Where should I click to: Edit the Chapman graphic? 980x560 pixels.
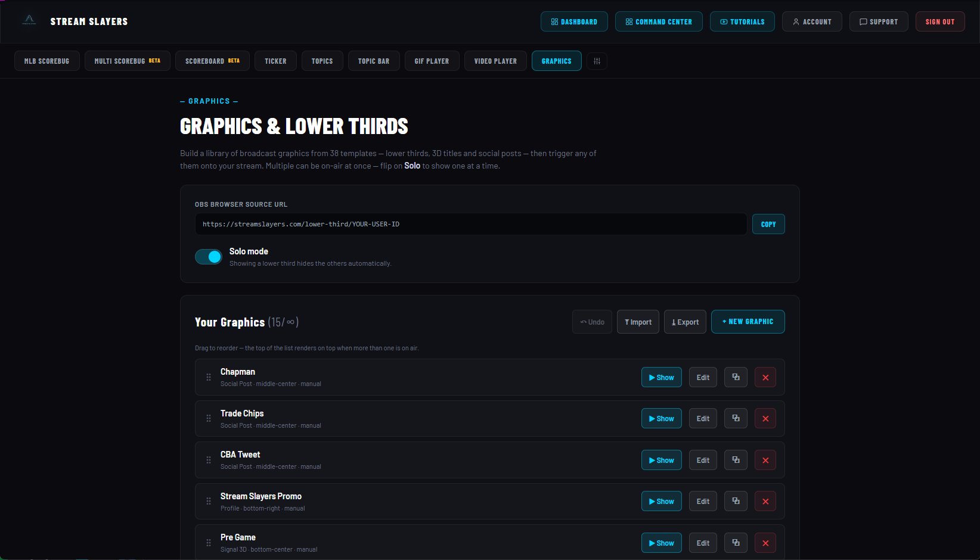pos(703,377)
